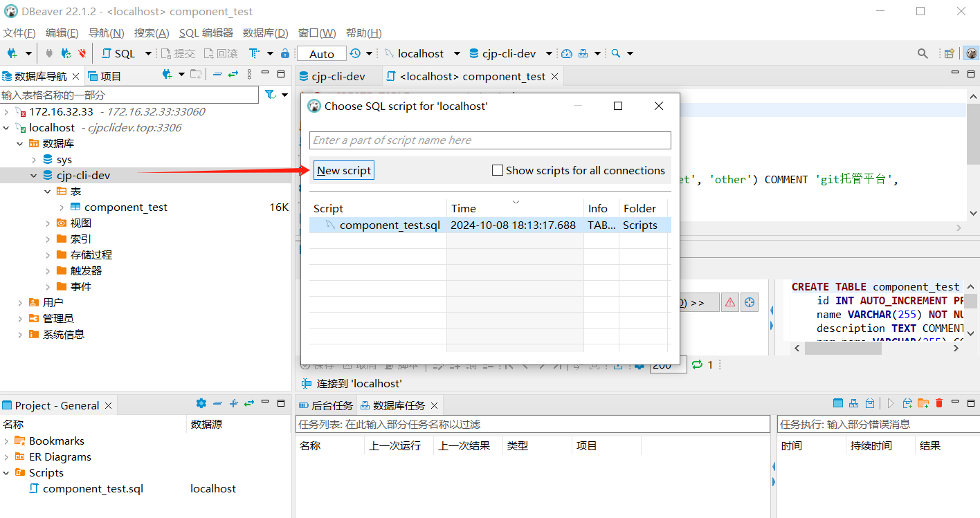Collapse the localhost connection node
The image size is (980, 518).
click(6, 127)
